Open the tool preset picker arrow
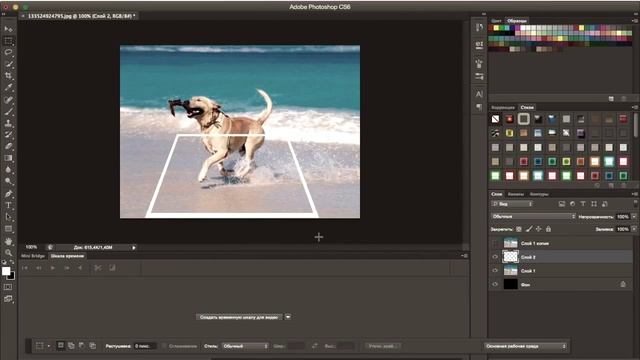640x360 pixels. click(x=49, y=346)
